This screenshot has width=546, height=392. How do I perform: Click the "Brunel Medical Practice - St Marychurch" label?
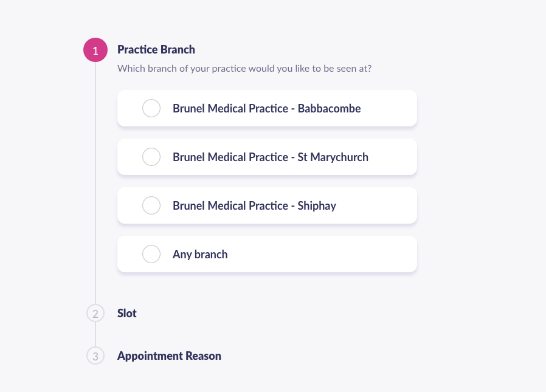pos(271,157)
